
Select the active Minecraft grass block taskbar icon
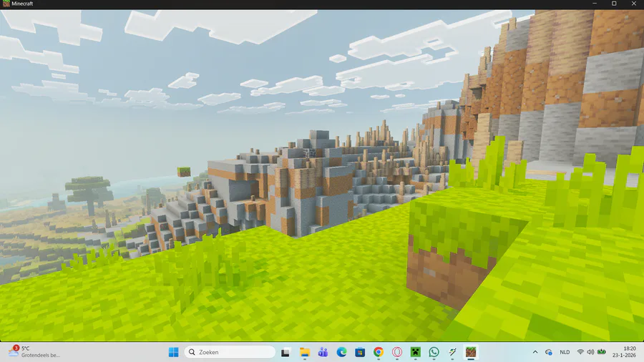[471, 352]
